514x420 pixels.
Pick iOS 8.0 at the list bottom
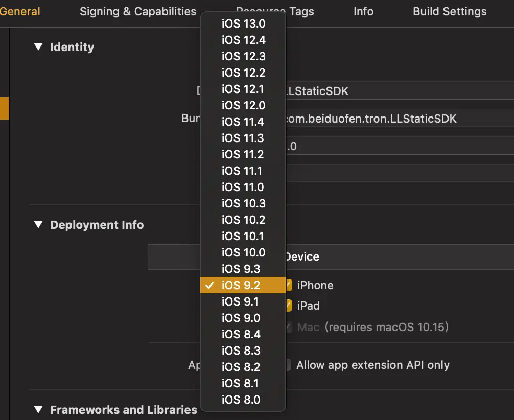click(243, 400)
